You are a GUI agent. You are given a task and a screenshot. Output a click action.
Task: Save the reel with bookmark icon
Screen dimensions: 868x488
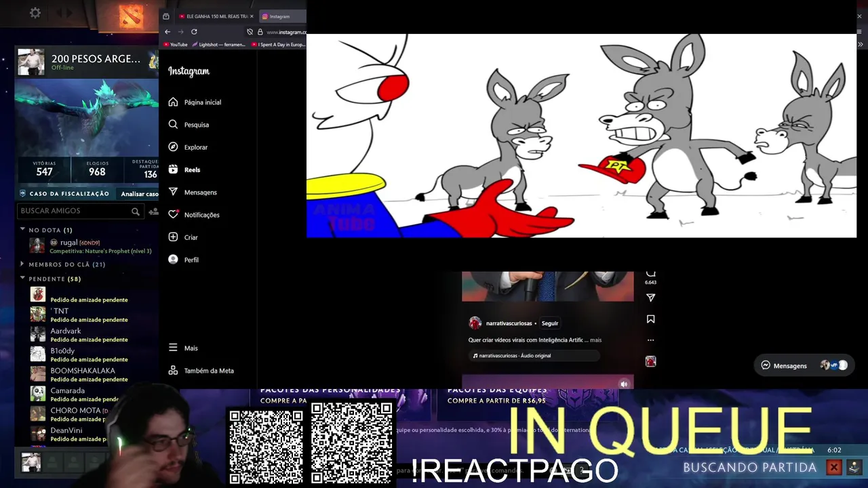click(650, 319)
